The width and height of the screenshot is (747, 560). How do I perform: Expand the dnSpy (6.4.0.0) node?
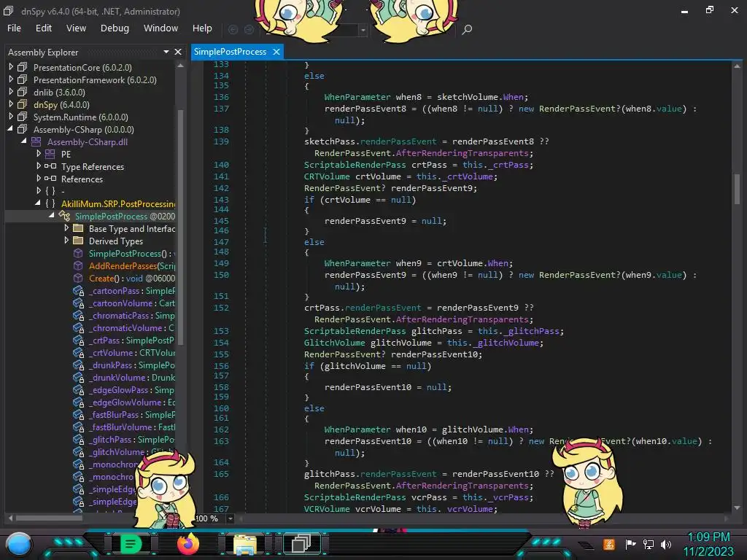pyautogui.click(x=10, y=104)
